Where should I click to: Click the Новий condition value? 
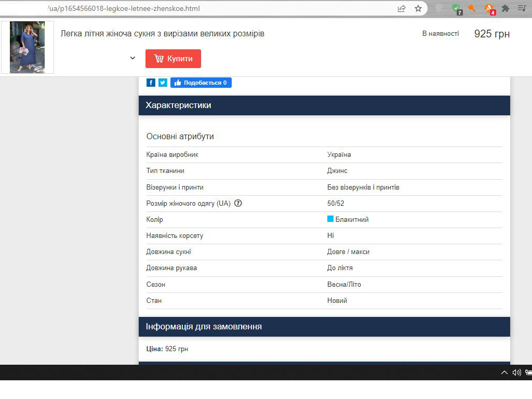coord(337,301)
